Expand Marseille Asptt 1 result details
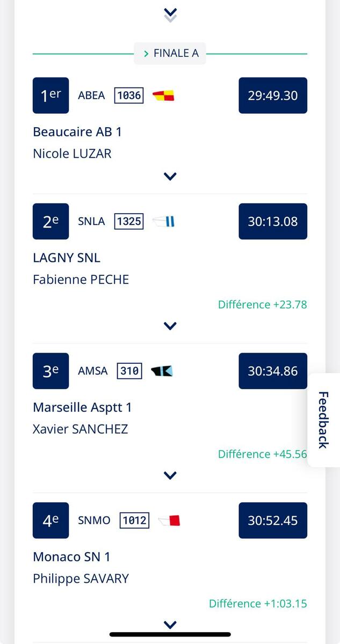This screenshot has height=644, width=340. point(170,475)
